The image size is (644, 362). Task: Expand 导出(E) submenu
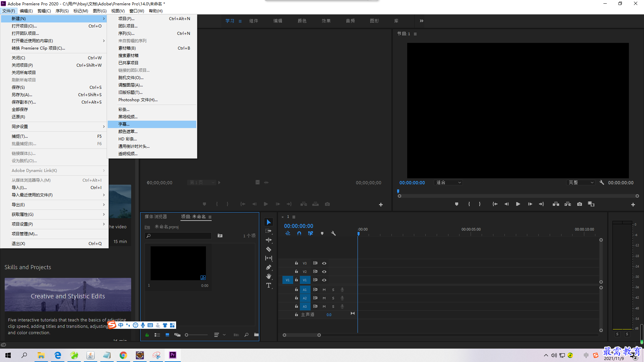click(54, 205)
